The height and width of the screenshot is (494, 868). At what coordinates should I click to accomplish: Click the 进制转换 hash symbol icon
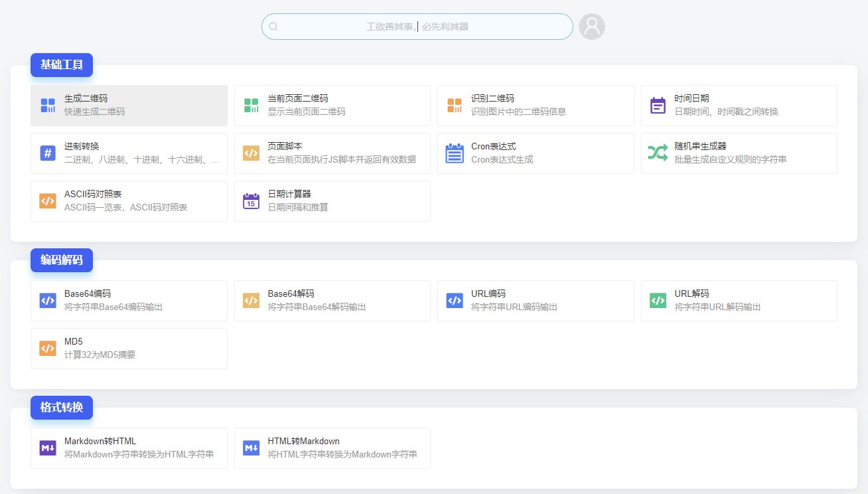48,153
